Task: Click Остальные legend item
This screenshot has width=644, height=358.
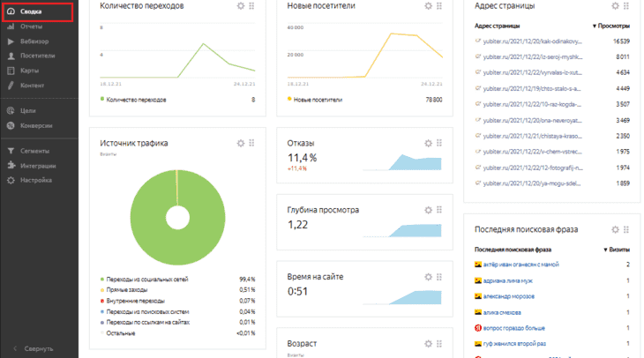Action: coord(120,333)
